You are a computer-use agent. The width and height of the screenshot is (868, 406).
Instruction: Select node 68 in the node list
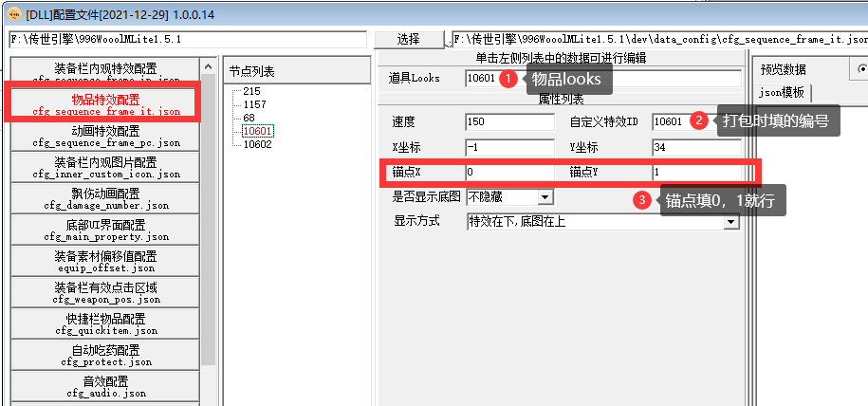249,118
